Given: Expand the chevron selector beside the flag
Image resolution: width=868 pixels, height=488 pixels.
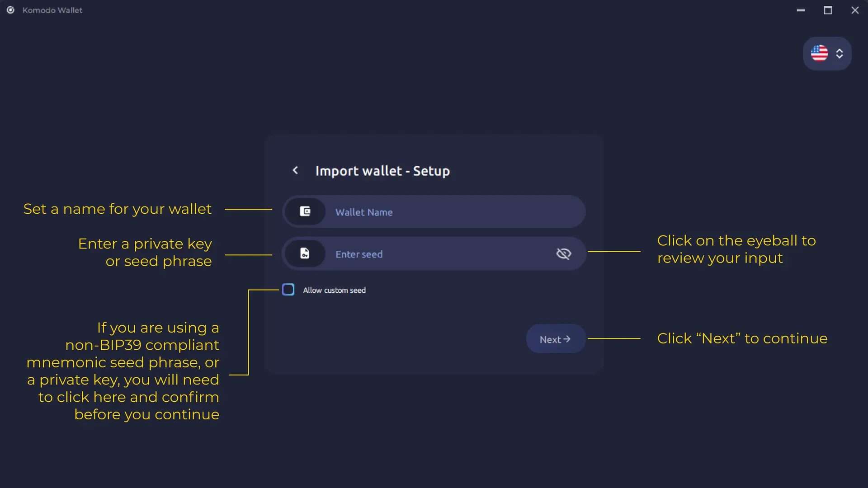Looking at the screenshot, I should (x=840, y=53).
